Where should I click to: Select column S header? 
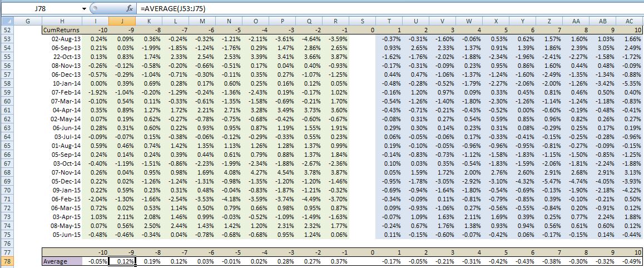(x=362, y=21)
